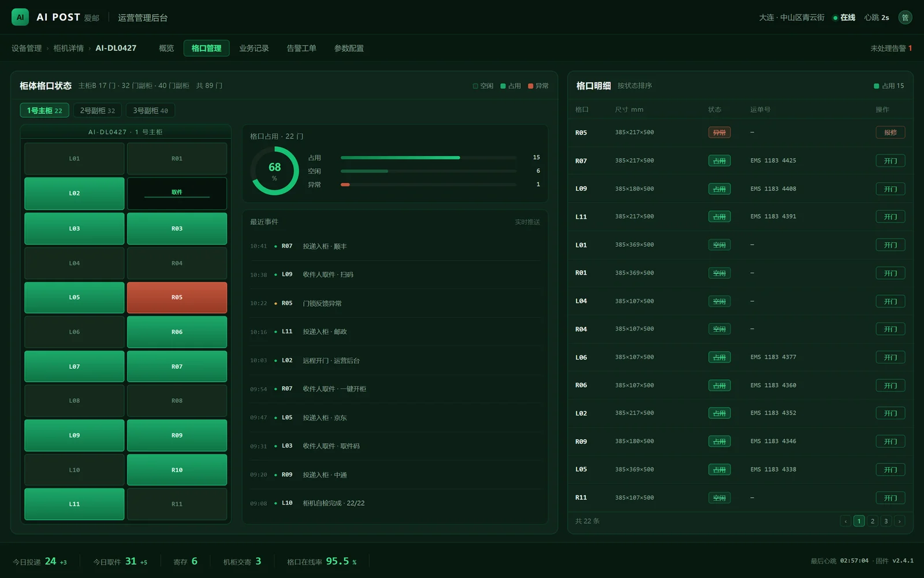Click the 按状态排序 sort label
The height and width of the screenshot is (578, 924).
tap(635, 86)
